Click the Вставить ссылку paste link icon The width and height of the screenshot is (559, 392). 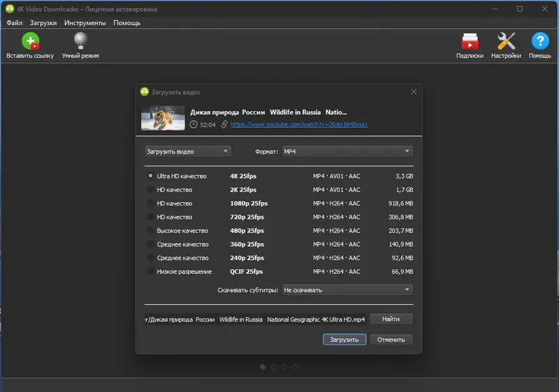coord(30,41)
